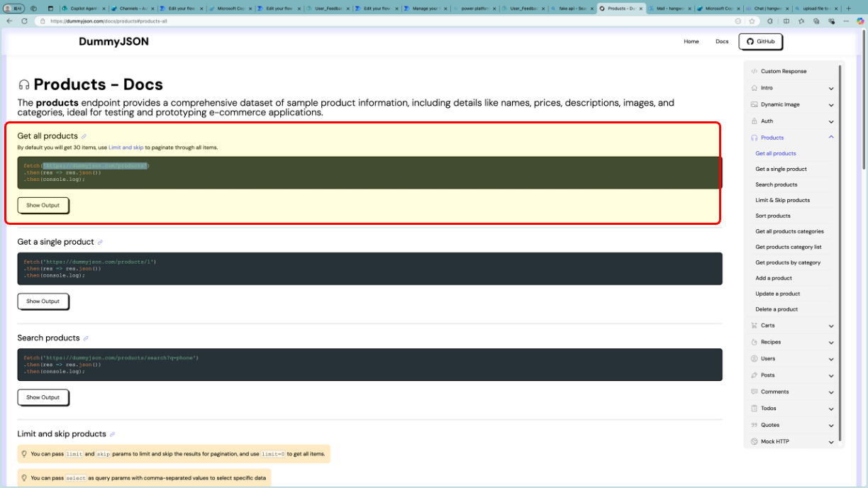Reload the page with the refresh icon
This screenshot has height=488, width=868.
click(25, 21)
